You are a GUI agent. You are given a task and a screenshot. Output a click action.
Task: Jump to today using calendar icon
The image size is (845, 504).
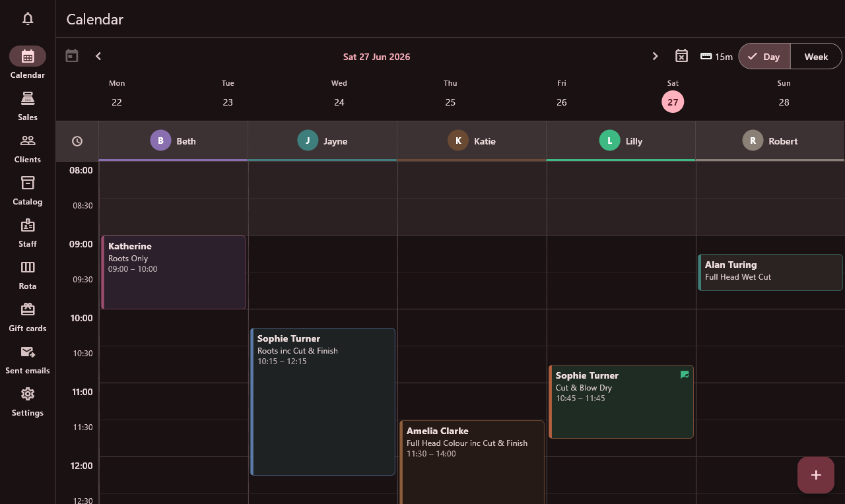pos(72,56)
